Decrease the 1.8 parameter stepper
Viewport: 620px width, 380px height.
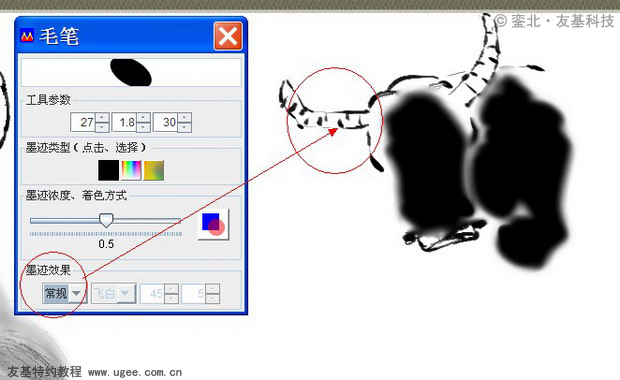[x=144, y=127]
